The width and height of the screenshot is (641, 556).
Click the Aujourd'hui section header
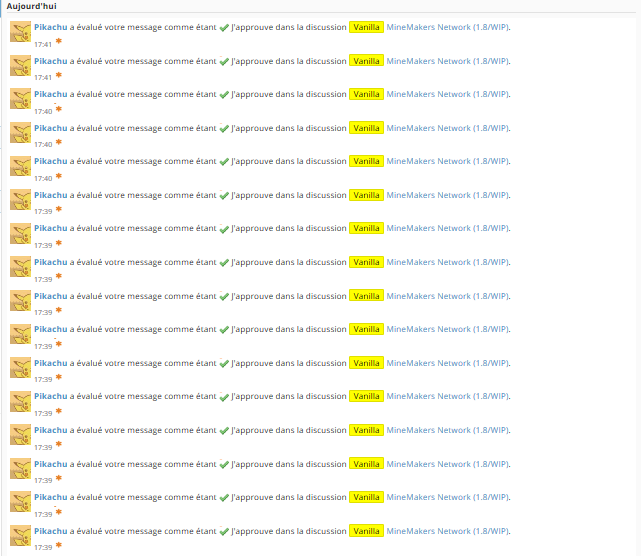[31, 7]
